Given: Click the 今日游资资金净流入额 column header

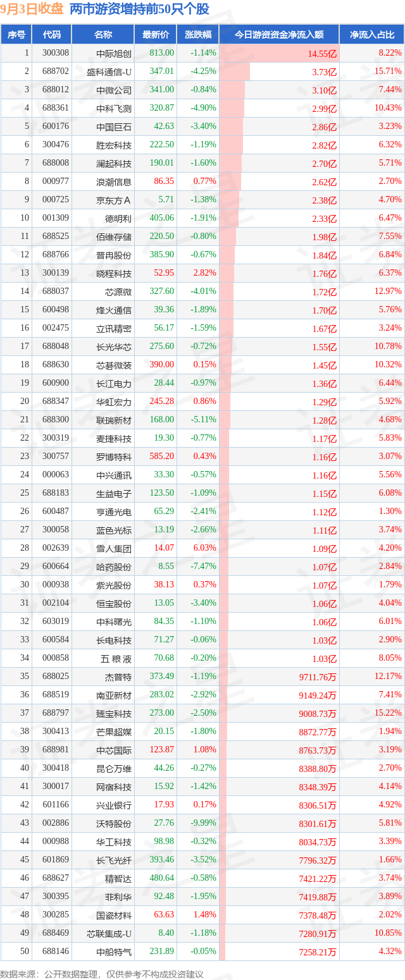Looking at the screenshot, I should pos(279,35).
